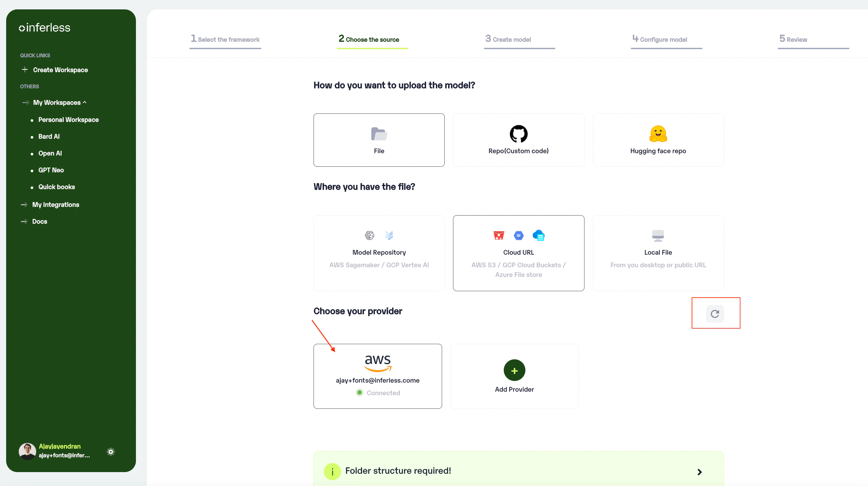
Task: Click the Hugging Face emoji icon
Action: (658, 134)
